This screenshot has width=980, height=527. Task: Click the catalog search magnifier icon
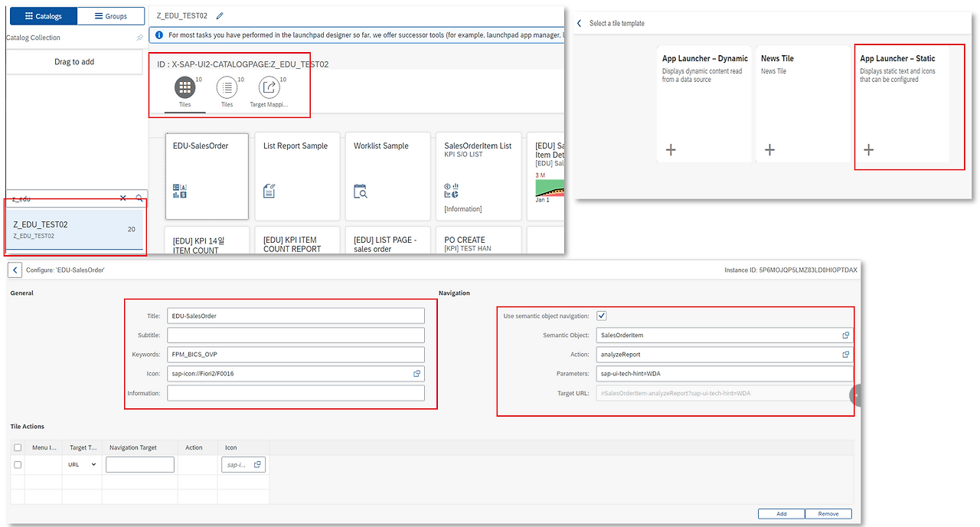coord(139,198)
